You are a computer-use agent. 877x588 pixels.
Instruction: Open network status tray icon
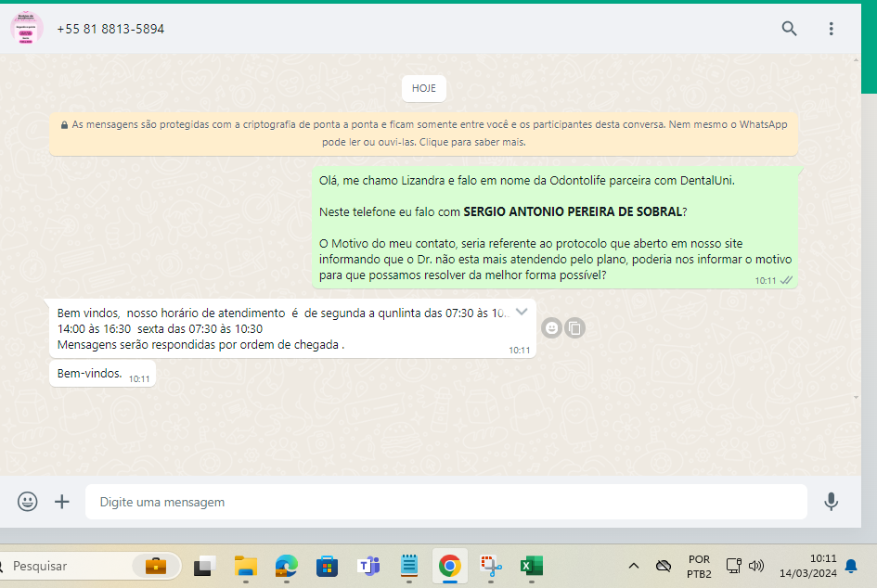733,566
